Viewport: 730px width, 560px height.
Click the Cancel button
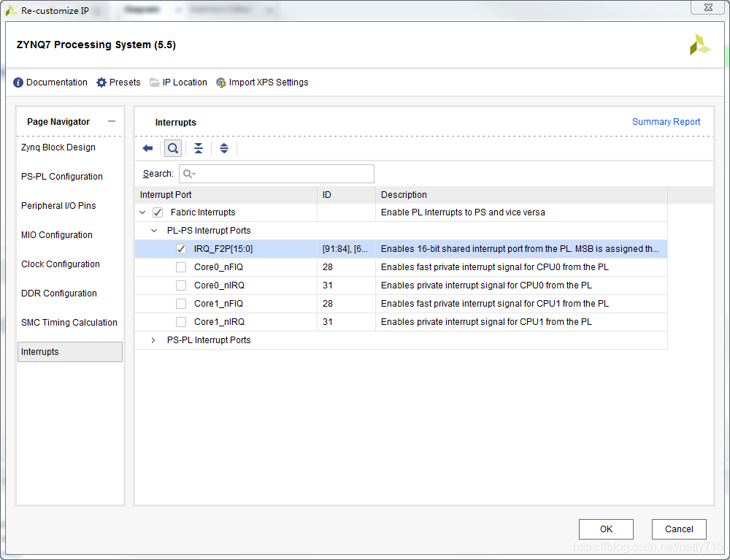pyautogui.click(x=679, y=529)
